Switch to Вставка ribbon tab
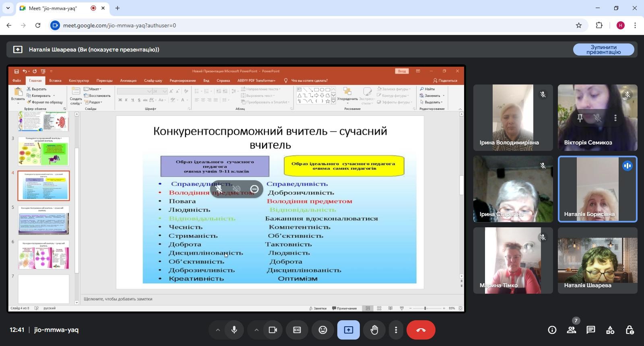Image resolution: width=644 pixels, height=346 pixels. click(56, 80)
